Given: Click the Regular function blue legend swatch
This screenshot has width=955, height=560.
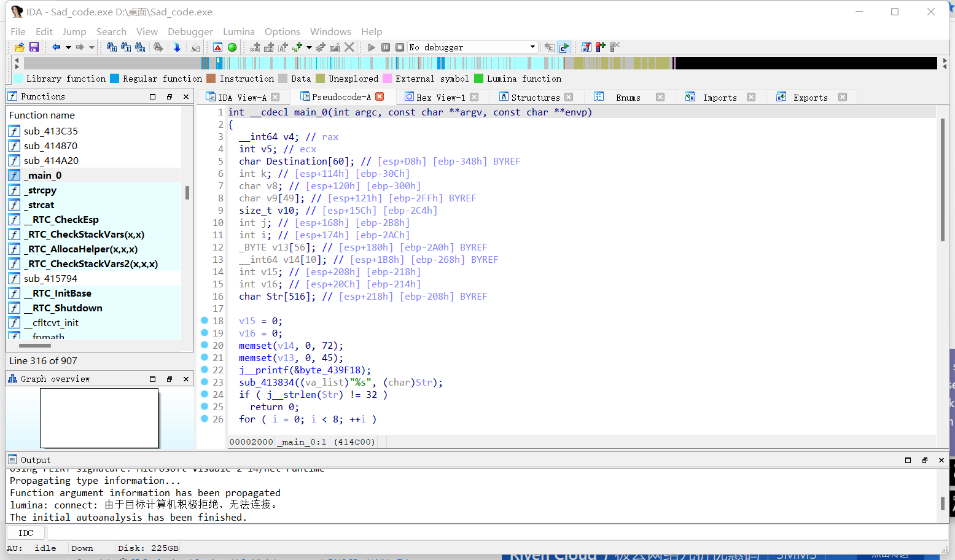Looking at the screenshot, I should [x=115, y=79].
